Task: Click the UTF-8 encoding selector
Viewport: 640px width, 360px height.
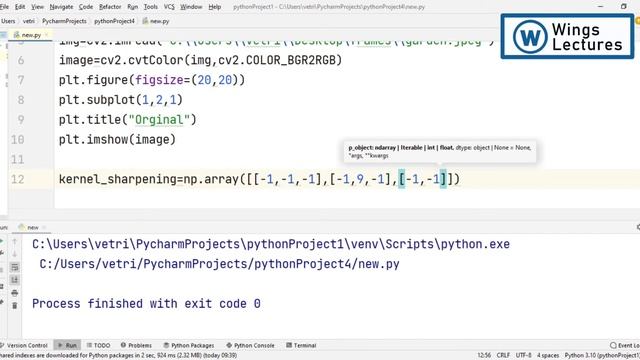Action: tap(524, 356)
